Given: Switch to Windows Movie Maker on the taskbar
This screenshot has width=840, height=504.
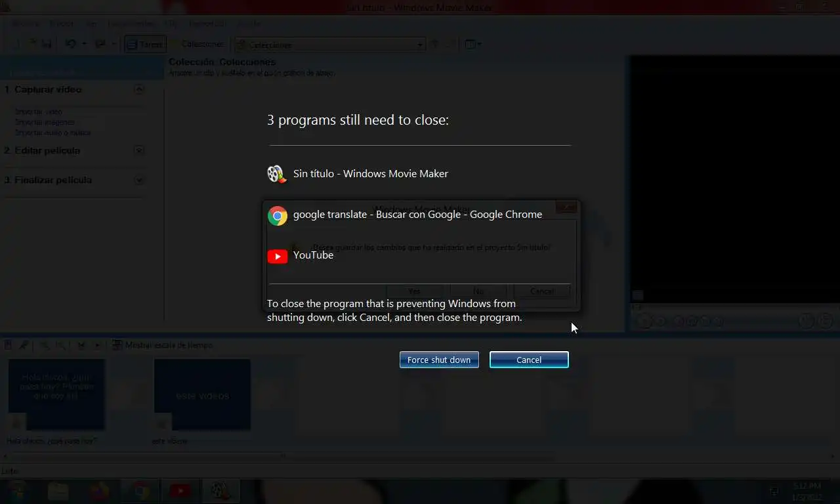Looking at the screenshot, I should (219, 491).
